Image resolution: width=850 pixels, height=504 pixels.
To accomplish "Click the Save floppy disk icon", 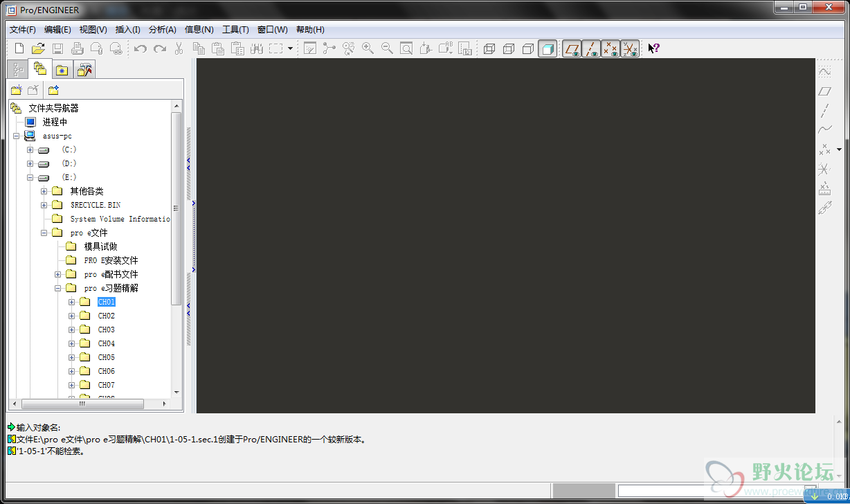I will pos(57,48).
